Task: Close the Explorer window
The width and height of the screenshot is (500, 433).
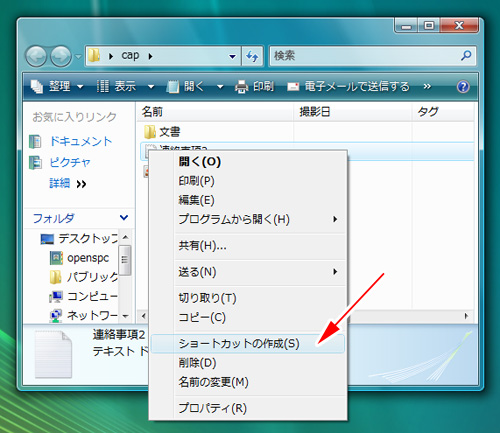Action: coord(459,26)
